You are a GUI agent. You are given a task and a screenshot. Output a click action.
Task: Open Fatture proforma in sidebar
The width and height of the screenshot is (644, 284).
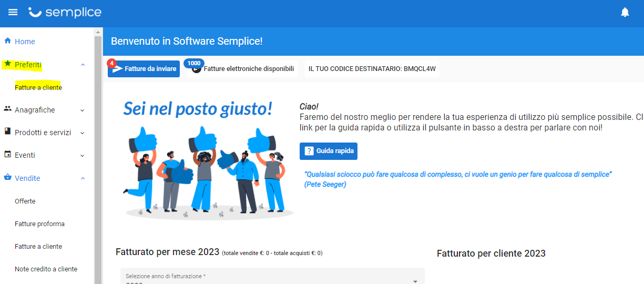tap(39, 224)
